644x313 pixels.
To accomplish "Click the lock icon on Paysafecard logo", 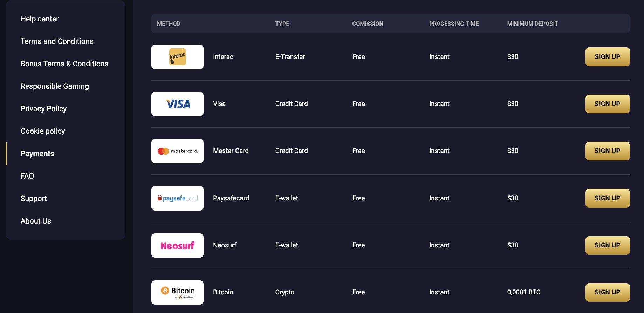I will pos(160,198).
